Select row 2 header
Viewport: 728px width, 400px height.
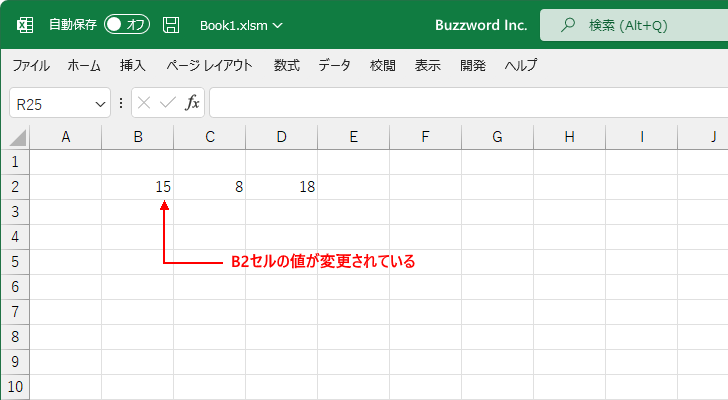[15, 187]
